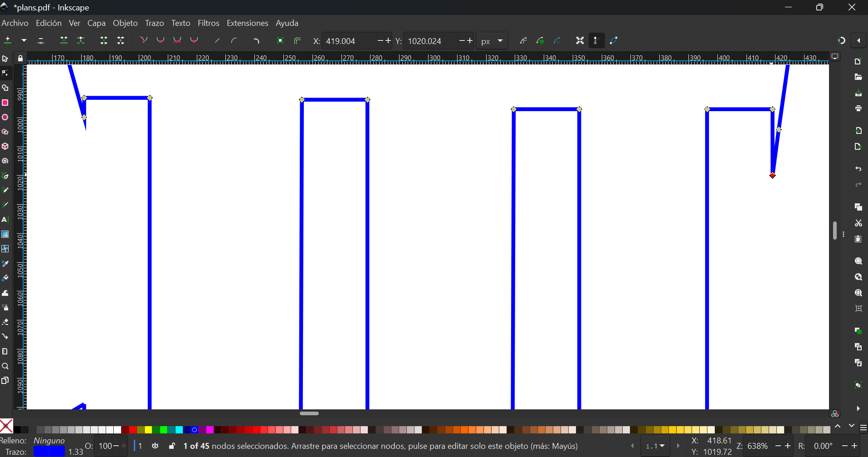Click the insert new nodes icon
Viewport: 868px width, 457px height.
pos(8,40)
